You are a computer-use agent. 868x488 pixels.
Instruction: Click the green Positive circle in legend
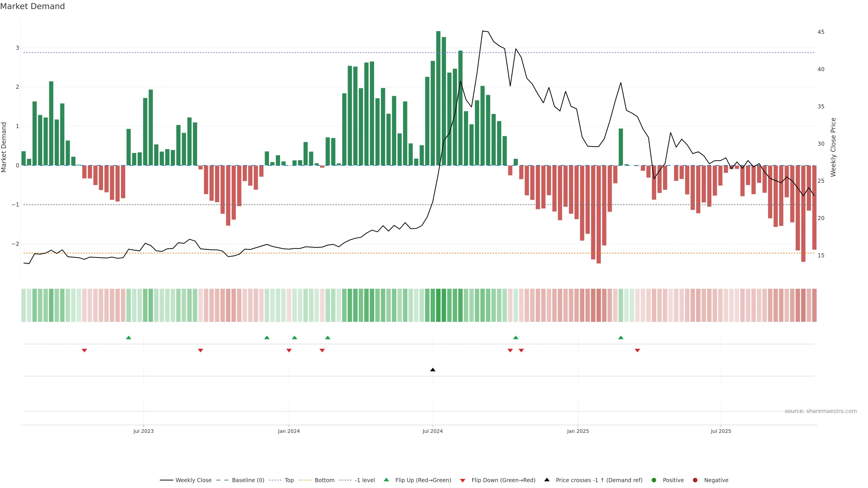(654, 480)
